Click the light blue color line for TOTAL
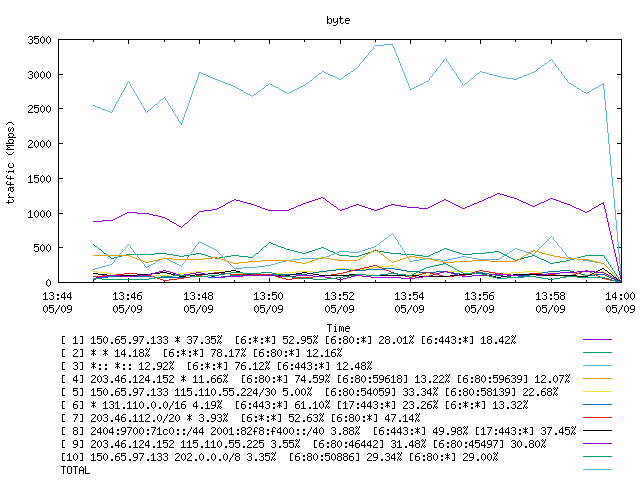Viewport: 640px width, 480px height. point(597,470)
